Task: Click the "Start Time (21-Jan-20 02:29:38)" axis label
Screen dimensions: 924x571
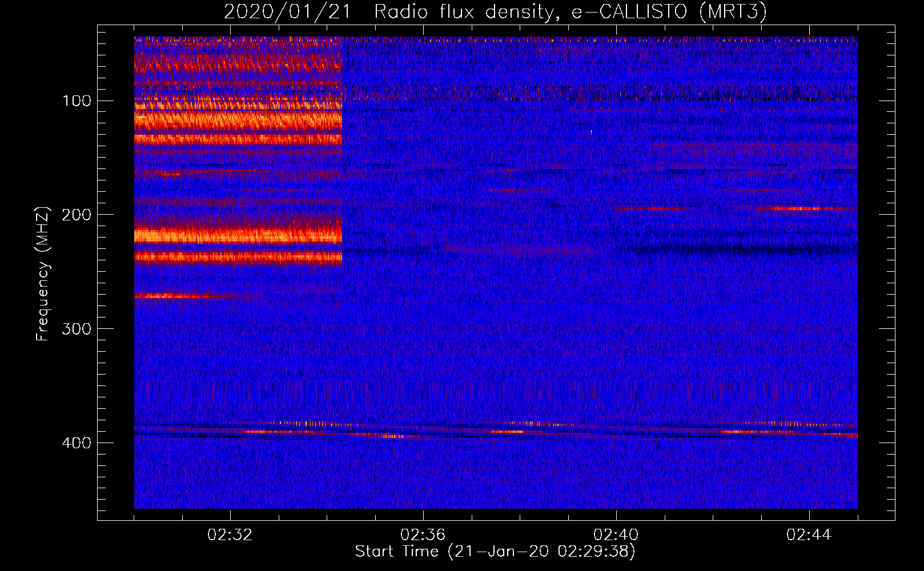Action: [495, 552]
